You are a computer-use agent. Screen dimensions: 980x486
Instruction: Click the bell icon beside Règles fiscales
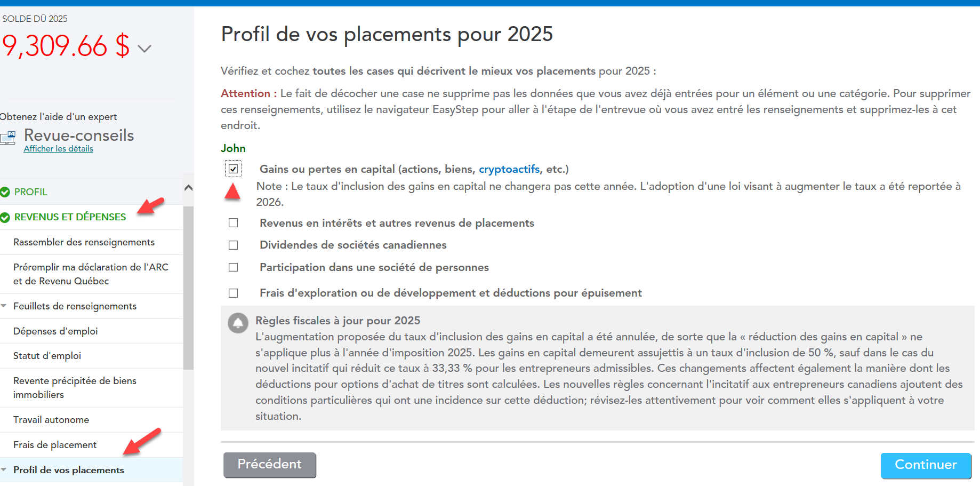238,323
